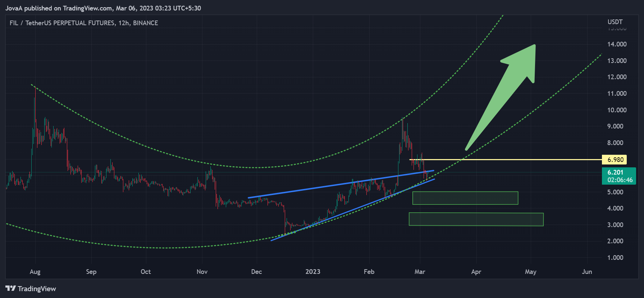644x298 pixels.
Task: Click the USDT currency label
Action: click(x=615, y=22)
